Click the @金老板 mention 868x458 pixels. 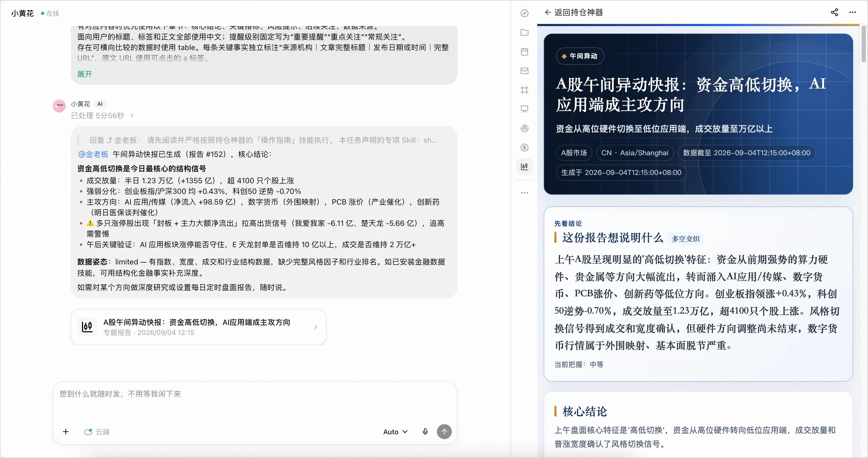[x=93, y=154]
